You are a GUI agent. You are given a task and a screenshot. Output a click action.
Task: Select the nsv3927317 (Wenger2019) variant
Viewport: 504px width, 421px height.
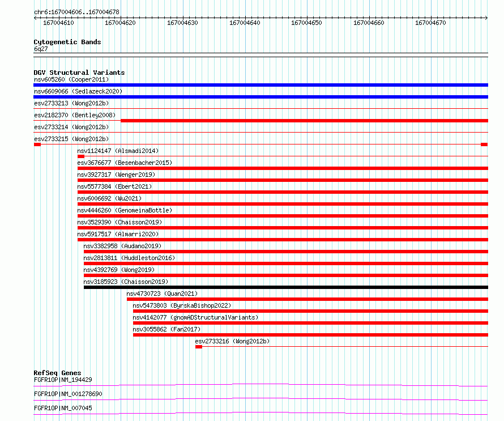pyautogui.click(x=116, y=175)
